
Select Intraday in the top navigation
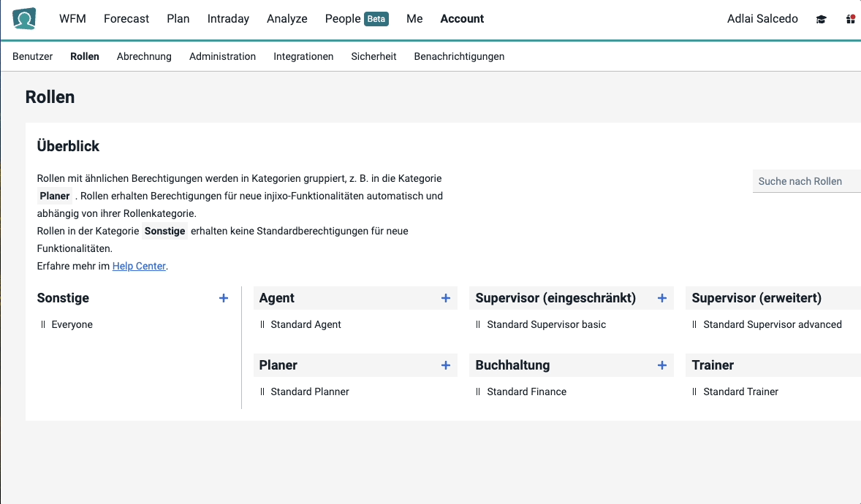point(228,18)
